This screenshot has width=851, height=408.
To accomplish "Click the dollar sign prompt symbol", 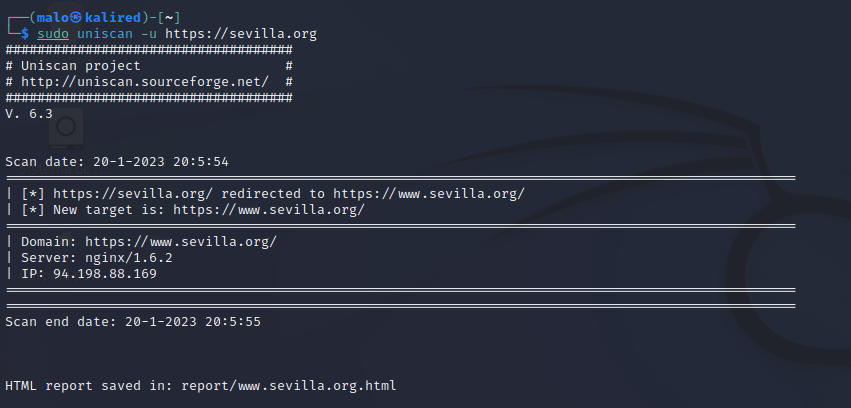I will pos(25,33).
